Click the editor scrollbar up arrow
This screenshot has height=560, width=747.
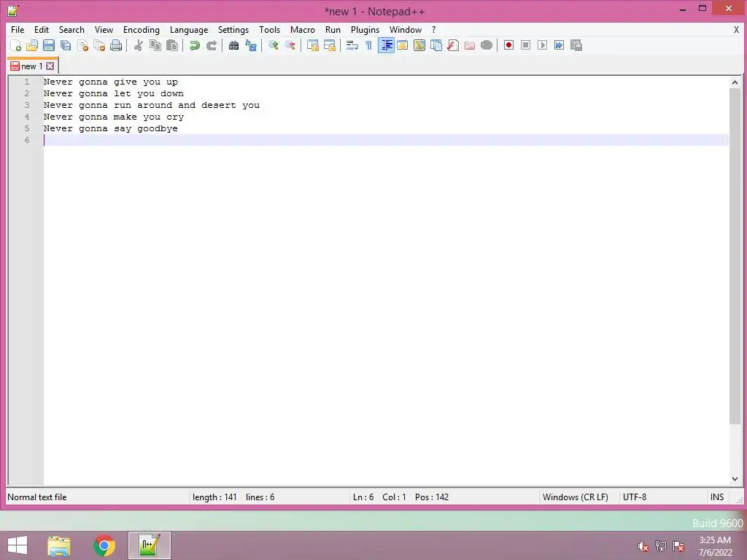point(735,82)
